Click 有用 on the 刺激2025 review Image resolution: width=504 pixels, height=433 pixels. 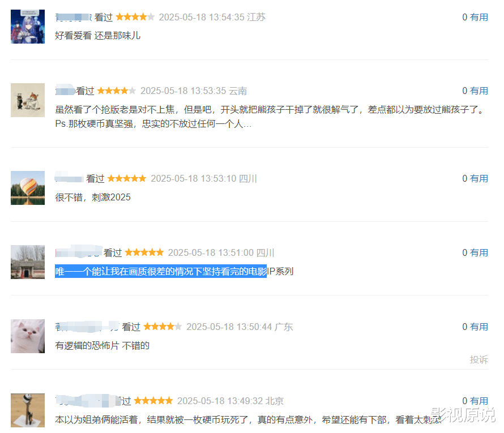tap(479, 179)
